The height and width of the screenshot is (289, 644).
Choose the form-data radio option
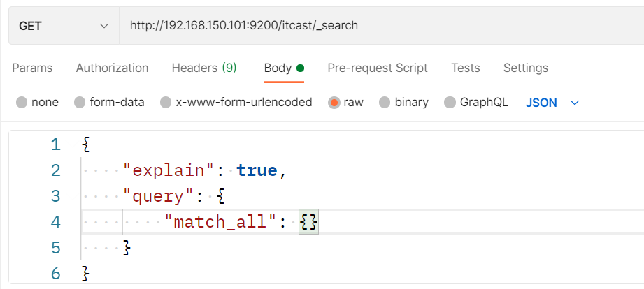tap(80, 103)
